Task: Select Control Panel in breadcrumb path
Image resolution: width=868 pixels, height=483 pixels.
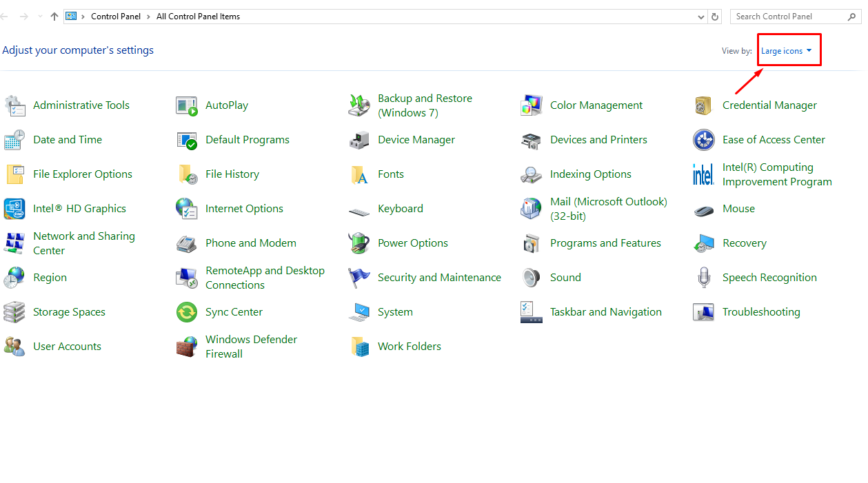Action: (116, 17)
